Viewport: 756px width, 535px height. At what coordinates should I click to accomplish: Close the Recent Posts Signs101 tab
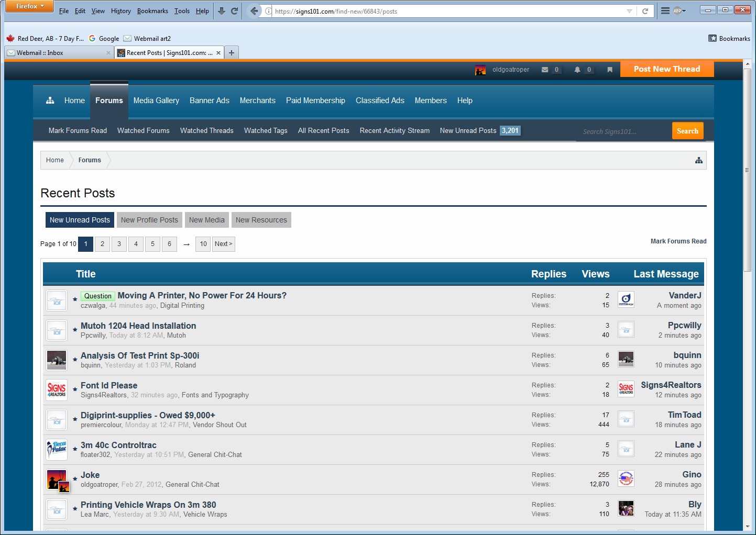coord(218,53)
